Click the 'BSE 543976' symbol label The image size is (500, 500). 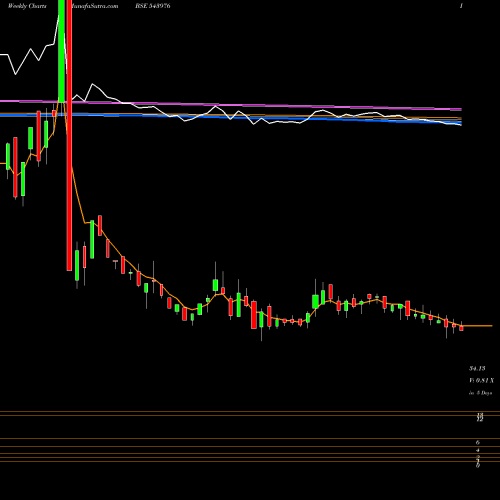[x=153, y=6]
